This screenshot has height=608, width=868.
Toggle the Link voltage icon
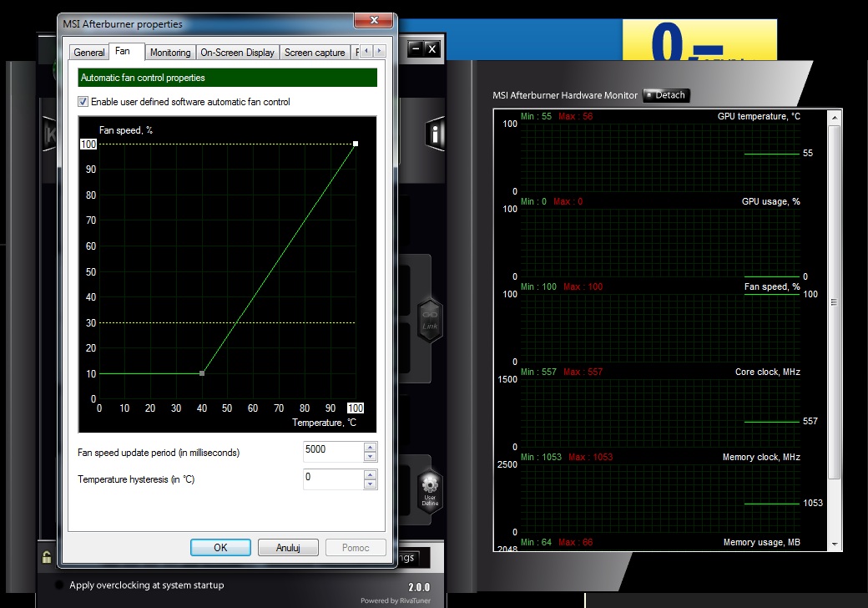click(x=430, y=321)
